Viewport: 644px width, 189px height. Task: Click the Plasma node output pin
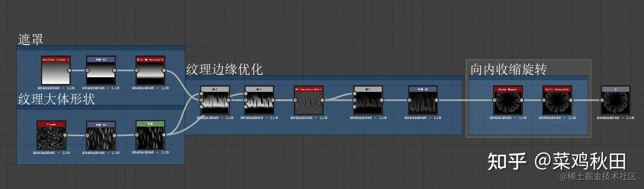coord(65,135)
